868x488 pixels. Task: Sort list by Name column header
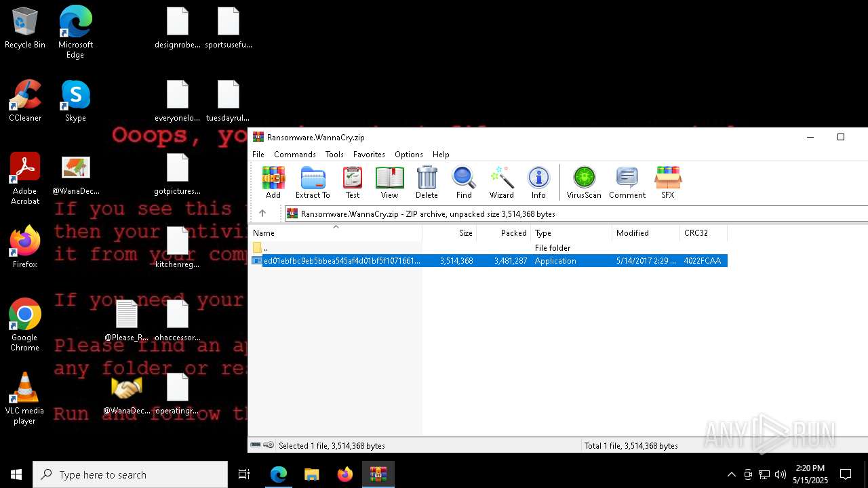335,233
